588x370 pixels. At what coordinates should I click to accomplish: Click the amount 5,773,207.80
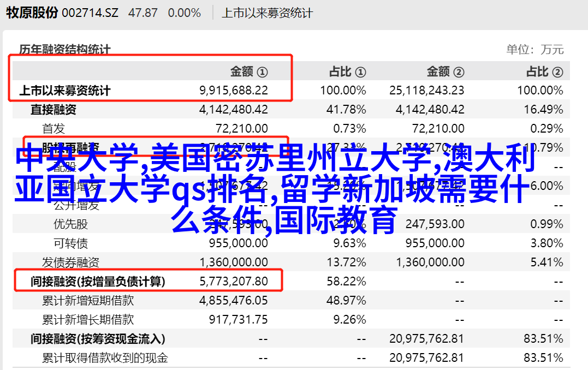[234, 282]
